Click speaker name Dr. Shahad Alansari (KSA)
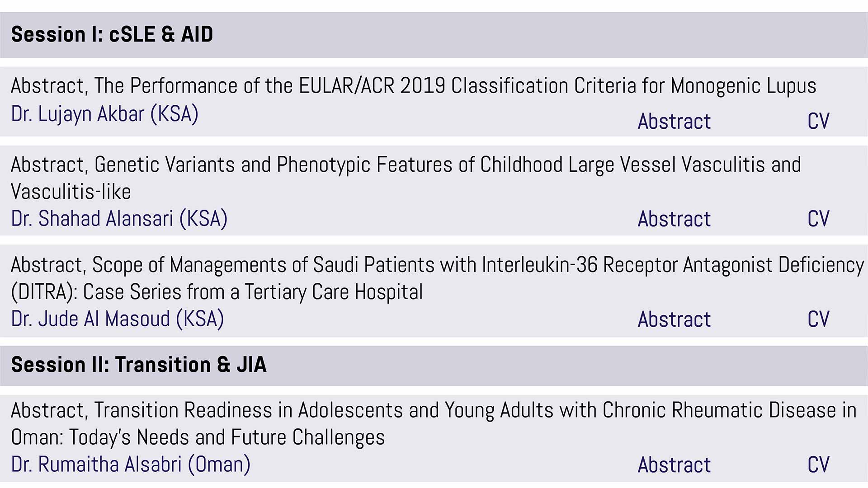Viewport: 868px width, 488px height. pyautogui.click(x=119, y=219)
